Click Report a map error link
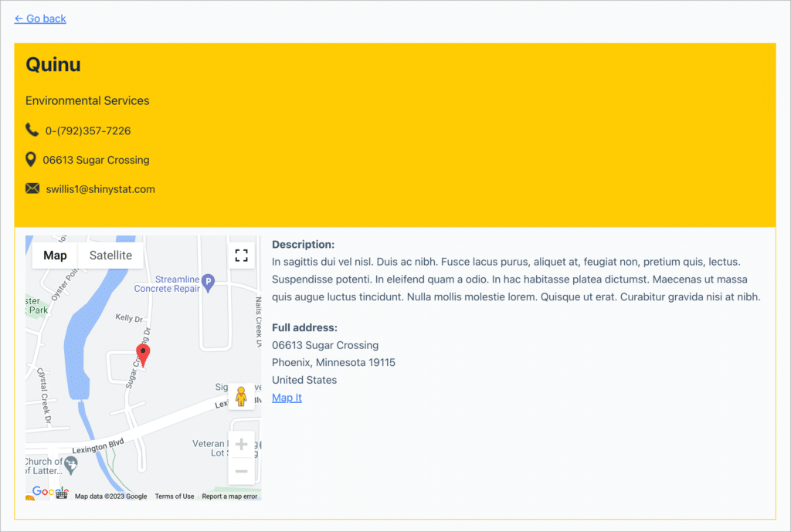The width and height of the screenshot is (791, 532). pos(229,496)
